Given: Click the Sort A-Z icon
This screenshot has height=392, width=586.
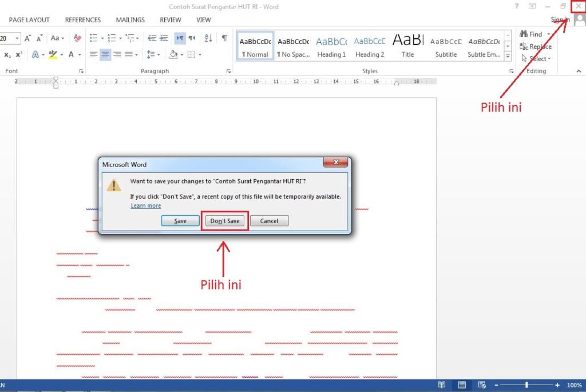Looking at the screenshot, I should [208, 38].
